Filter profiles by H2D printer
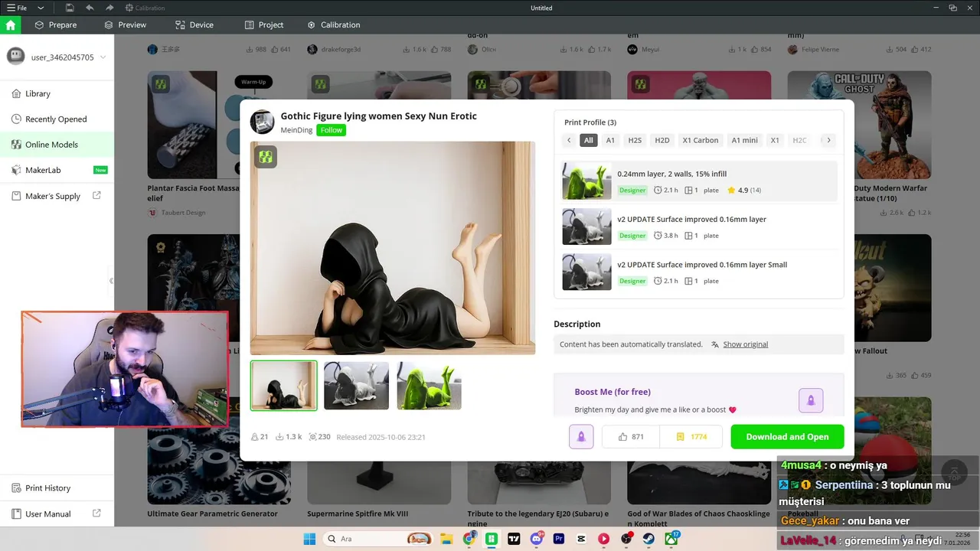Viewport: 980px width, 551px height. point(662,140)
